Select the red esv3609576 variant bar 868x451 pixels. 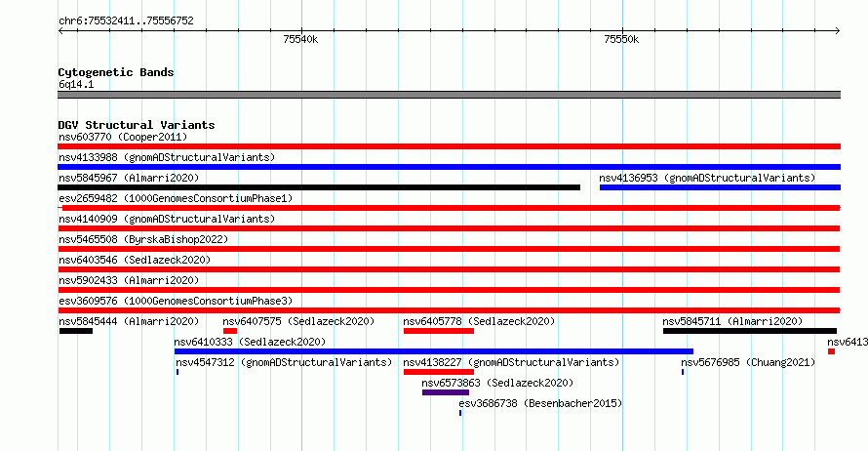(449, 310)
